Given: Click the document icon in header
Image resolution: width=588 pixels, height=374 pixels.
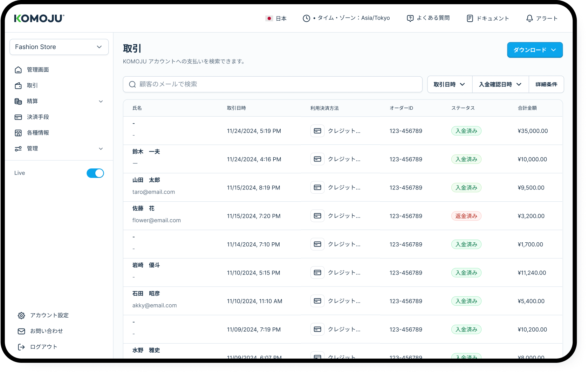Looking at the screenshot, I should pyautogui.click(x=470, y=19).
